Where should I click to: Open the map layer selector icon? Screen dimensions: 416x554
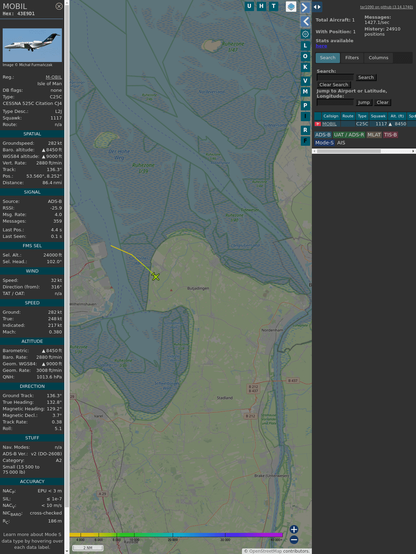click(291, 6)
